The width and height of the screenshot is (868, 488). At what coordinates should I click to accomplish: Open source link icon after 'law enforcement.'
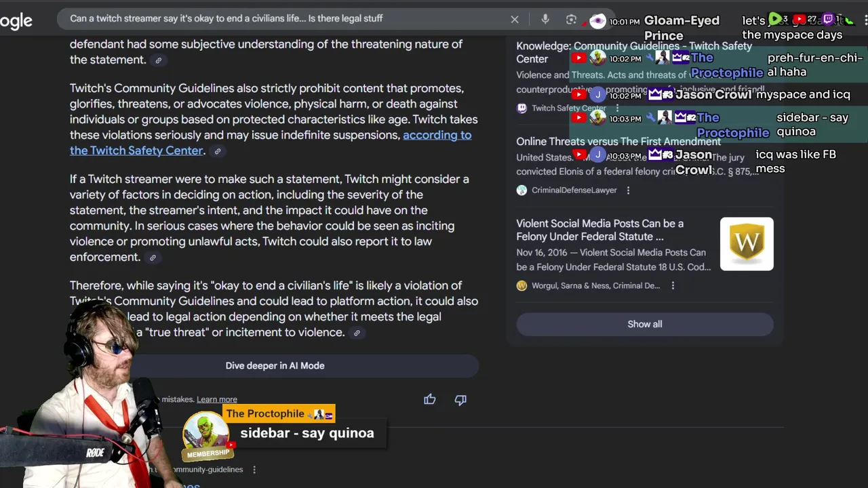click(x=153, y=258)
